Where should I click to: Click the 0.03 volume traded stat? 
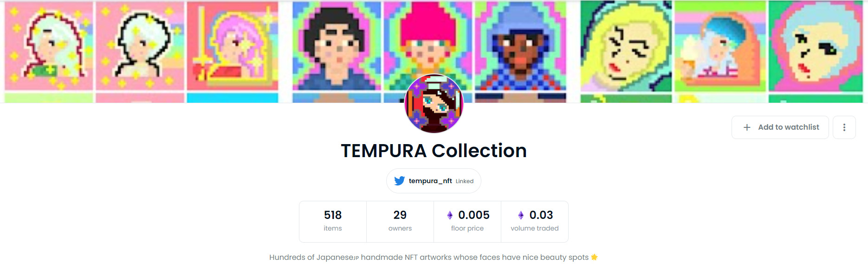click(x=535, y=221)
